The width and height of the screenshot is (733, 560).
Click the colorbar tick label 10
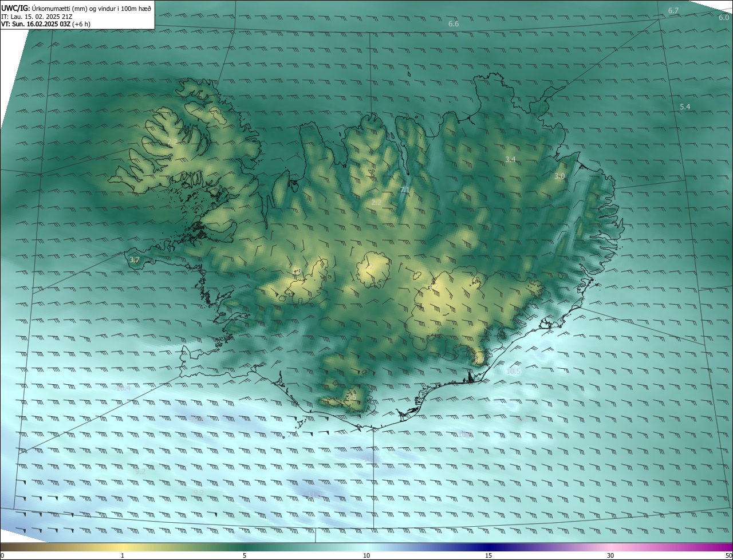point(366,556)
